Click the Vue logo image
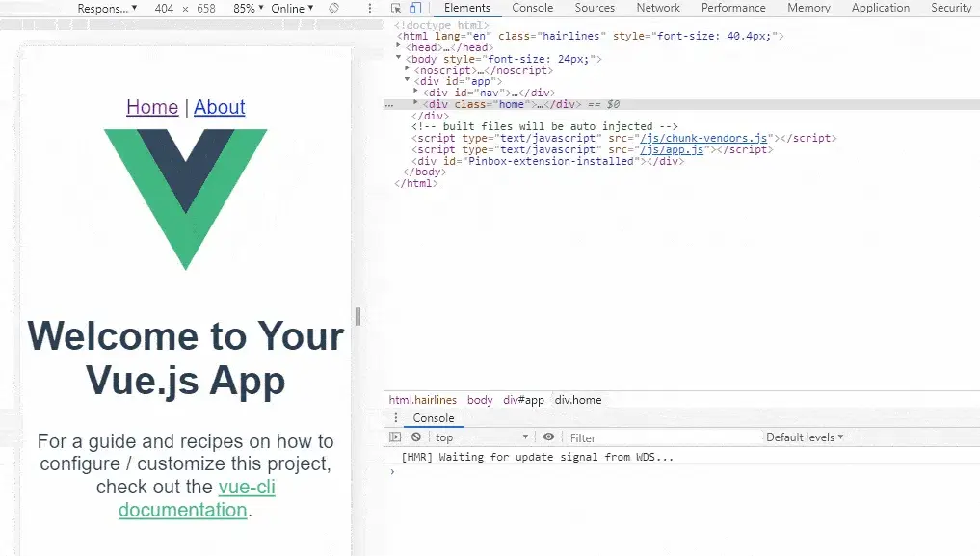Screen dimensions: 980x556 point(186,199)
